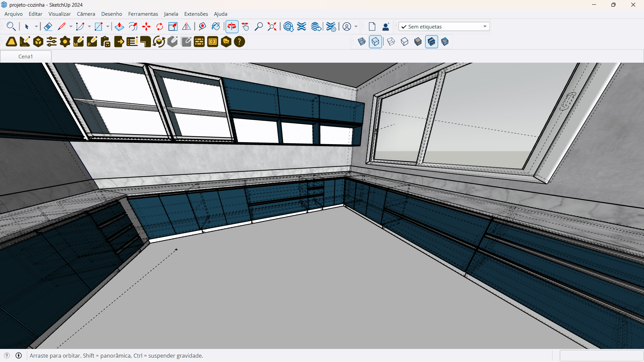Click the add person icon
Screen dimensions: 644x362
[386, 26]
